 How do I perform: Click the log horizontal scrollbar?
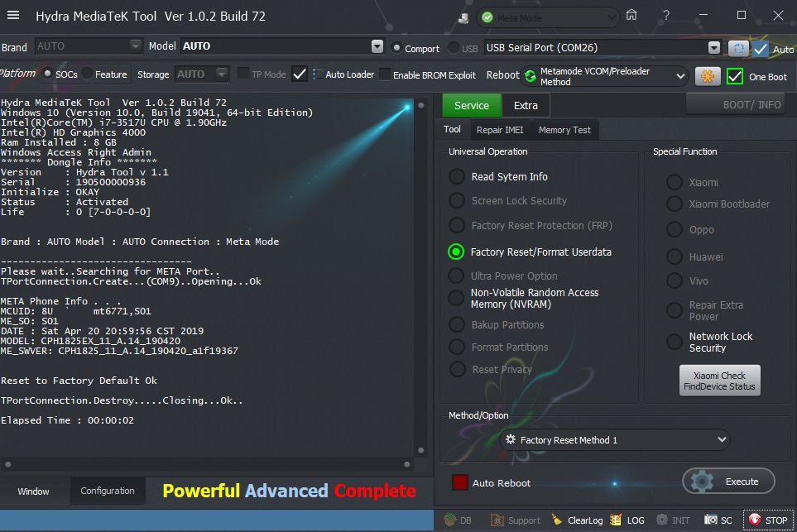point(208,464)
